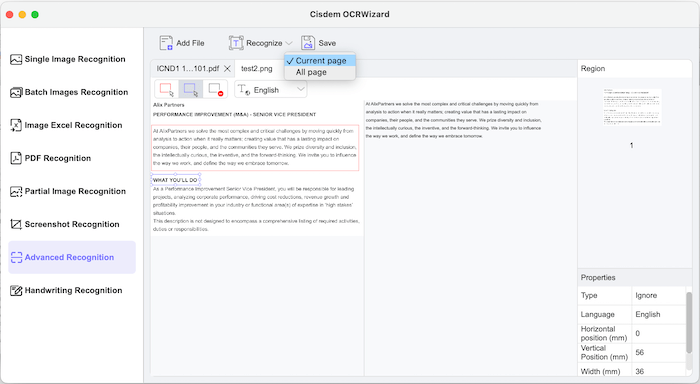Select the blue region selection tool
700x384 pixels.
coord(191,89)
